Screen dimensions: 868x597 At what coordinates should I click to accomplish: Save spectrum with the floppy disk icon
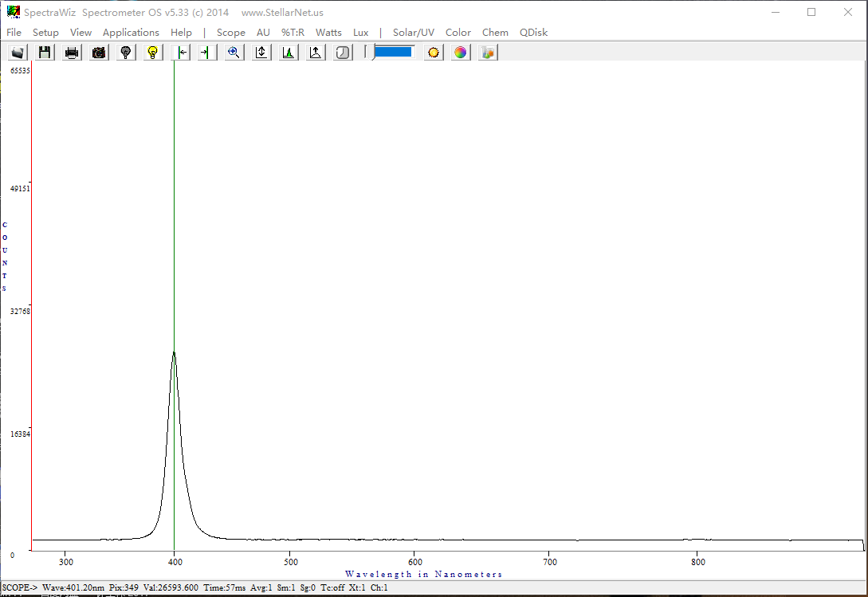tap(45, 53)
